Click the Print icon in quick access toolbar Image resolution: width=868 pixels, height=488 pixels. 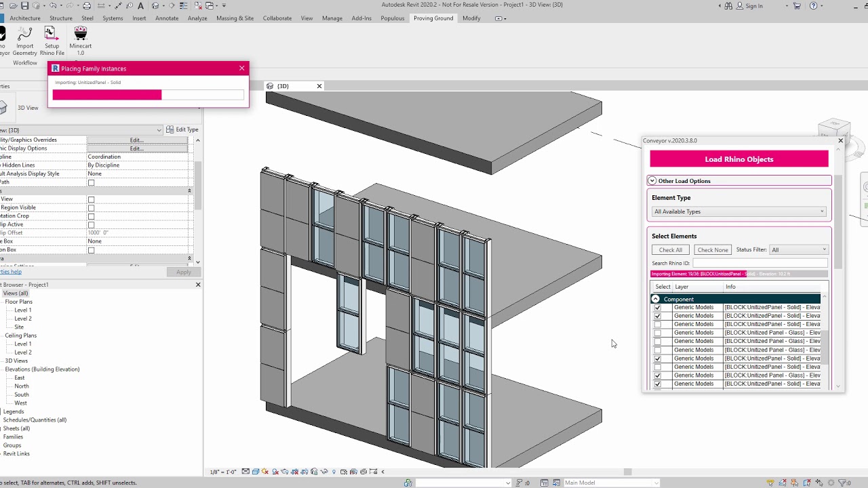point(87,5)
